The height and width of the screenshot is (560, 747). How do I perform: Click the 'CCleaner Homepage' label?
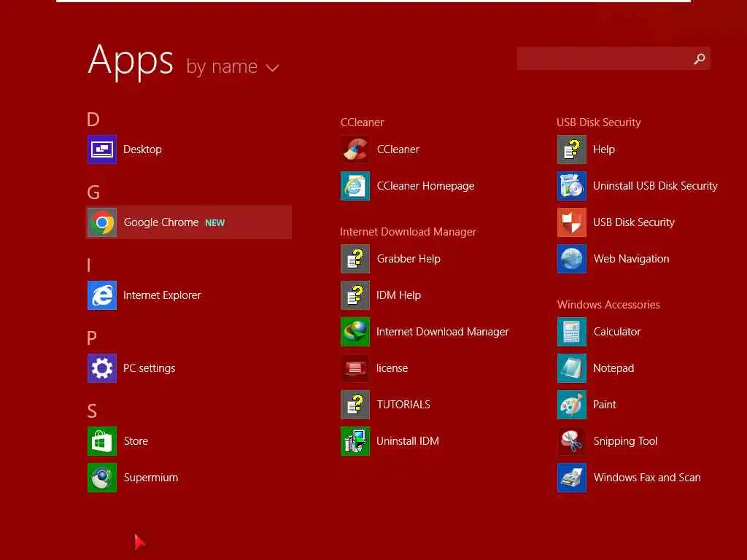coord(425,186)
